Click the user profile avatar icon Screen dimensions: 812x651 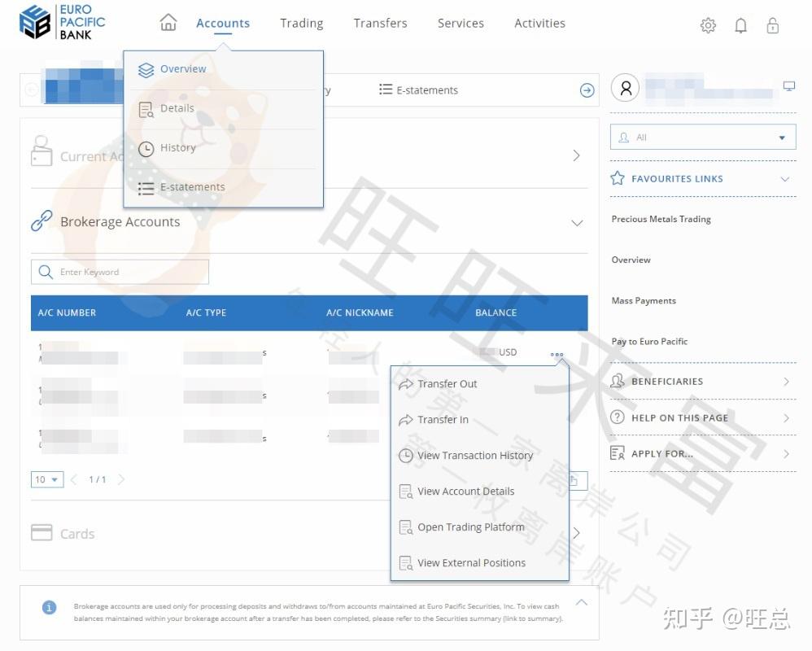pyautogui.click(x=626, y=89)
